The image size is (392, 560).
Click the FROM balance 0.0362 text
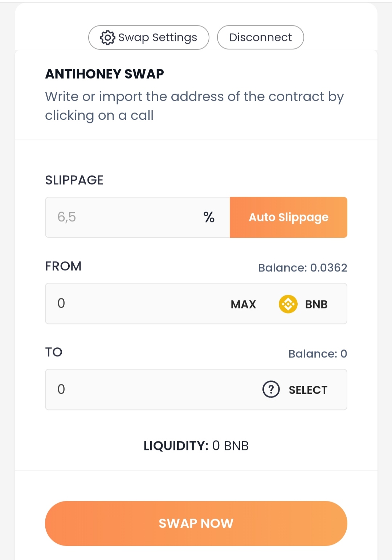coord(303,268)
